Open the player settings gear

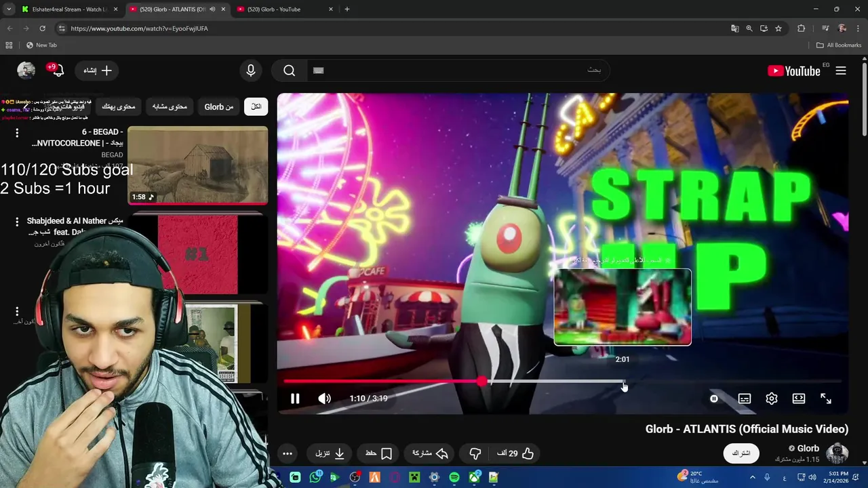pos(772,399)
